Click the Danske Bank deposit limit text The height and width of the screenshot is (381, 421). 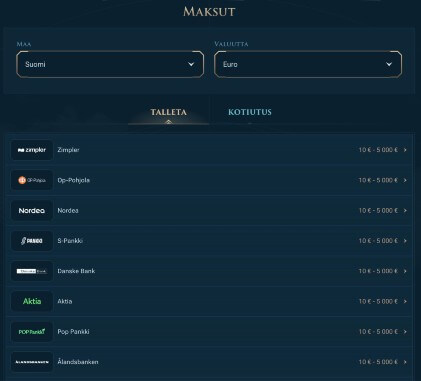[378, 271]
